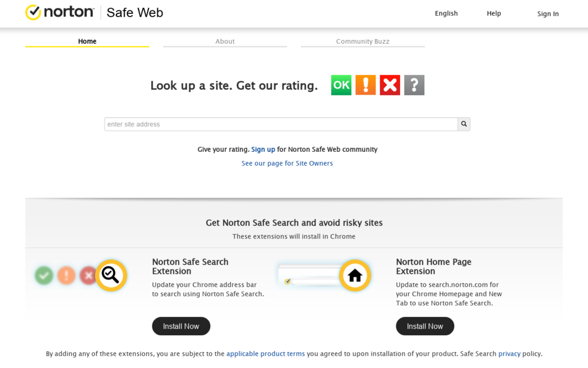Open the applicable product terms link
The image size is (588, 368).
pos(265,354)
